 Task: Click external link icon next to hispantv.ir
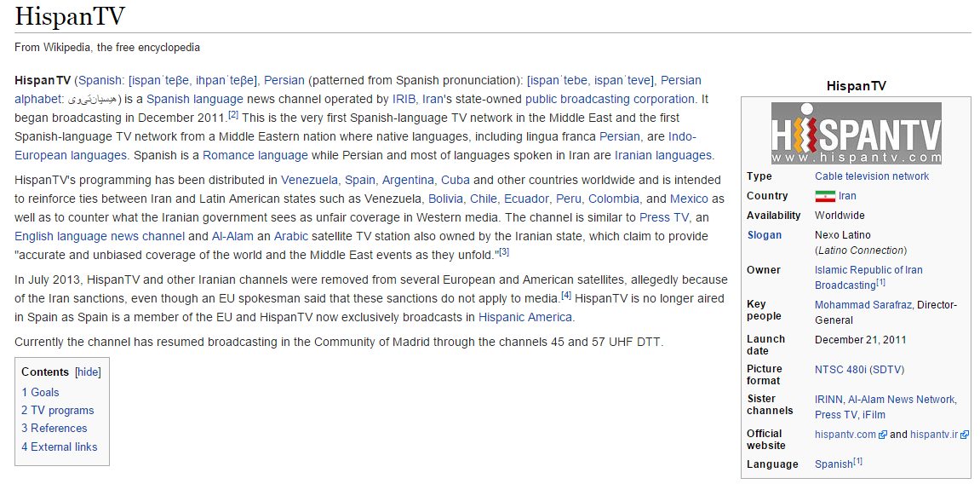[965, 435]
